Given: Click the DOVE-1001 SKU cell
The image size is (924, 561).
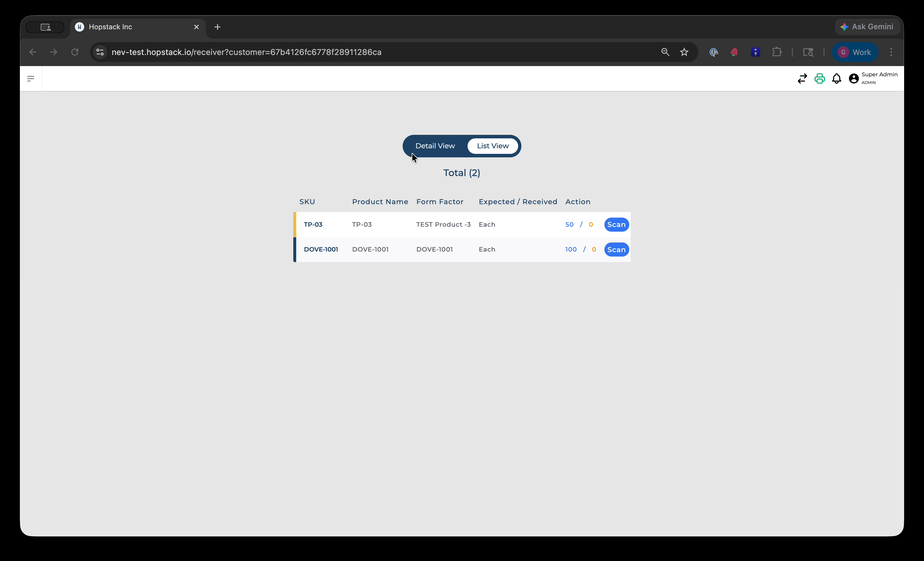Looking at the screenshot, I should coord(321,249).
